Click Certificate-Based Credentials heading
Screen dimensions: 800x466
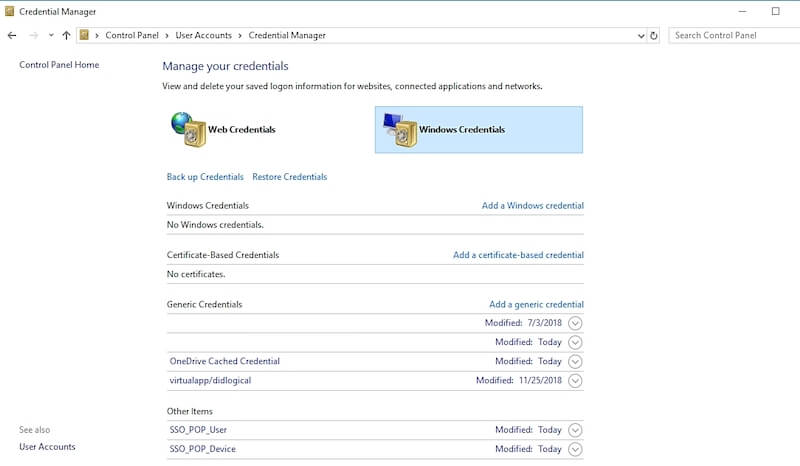(x=223, y=255)
